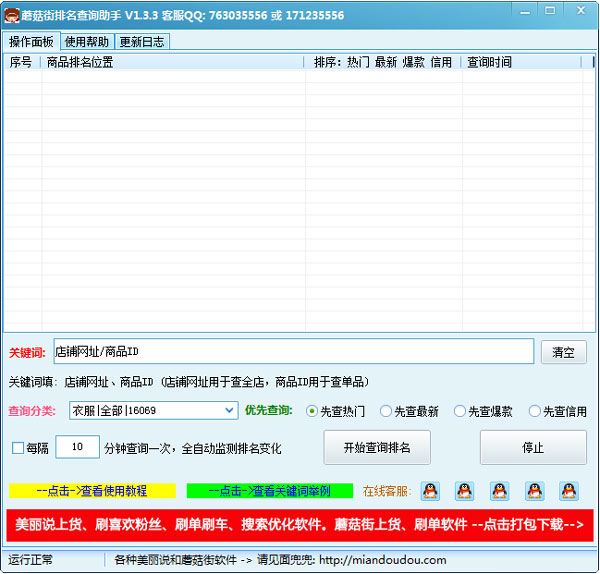Open the third QQ customer service penguin icon

500,491
